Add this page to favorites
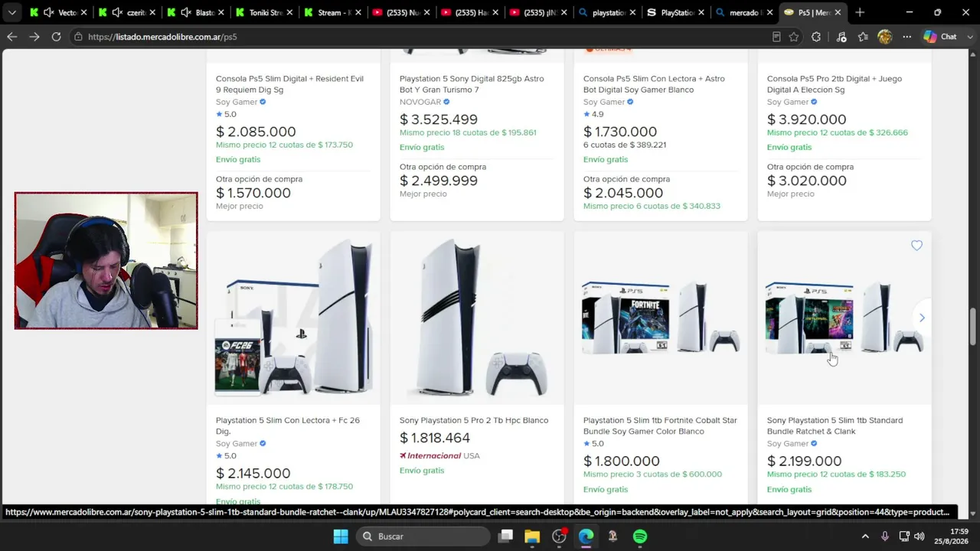Screen dimensions: 980x551 pos(794,37)
